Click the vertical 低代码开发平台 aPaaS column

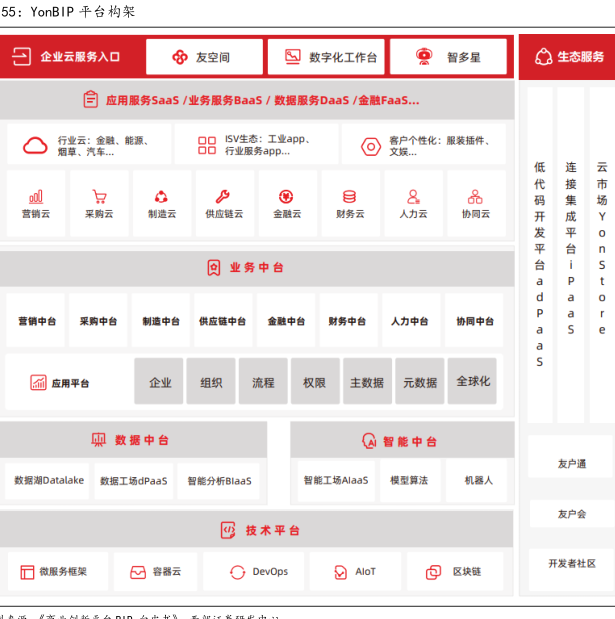(540, 255)
